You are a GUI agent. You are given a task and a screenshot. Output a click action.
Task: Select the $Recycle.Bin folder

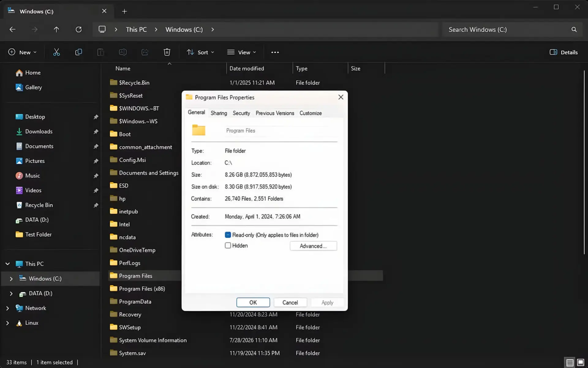pyautogui.click(x=134, y=83)
